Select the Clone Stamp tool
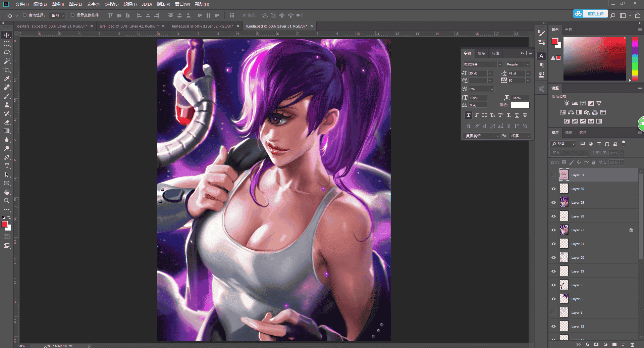This screenshot has height=348, width=644. (x=7, y=105)
